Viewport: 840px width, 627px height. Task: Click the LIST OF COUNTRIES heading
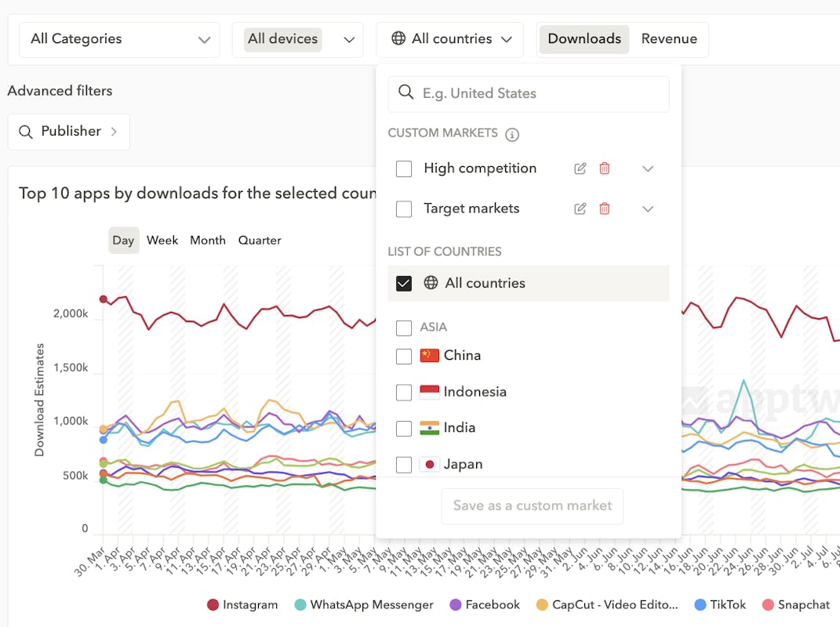tap(445, 252)
